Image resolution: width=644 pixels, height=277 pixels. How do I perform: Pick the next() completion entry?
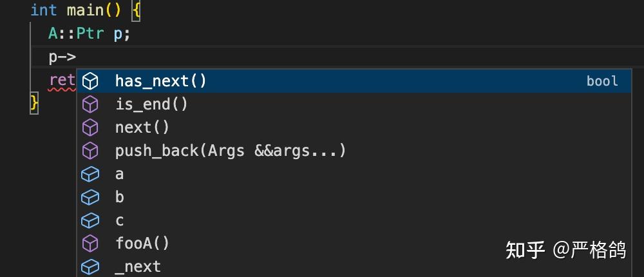[142, 128]
